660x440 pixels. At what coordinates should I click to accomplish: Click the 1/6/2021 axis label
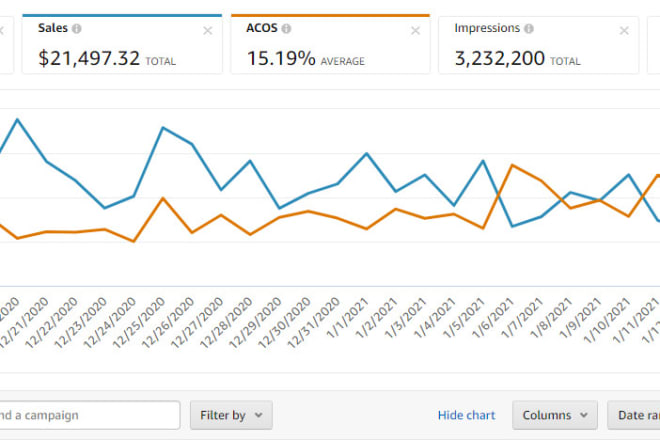492,319
